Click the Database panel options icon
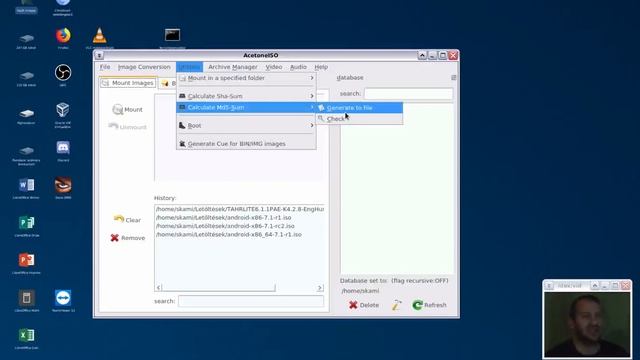The image size is (640, 360). click(453, 78)
